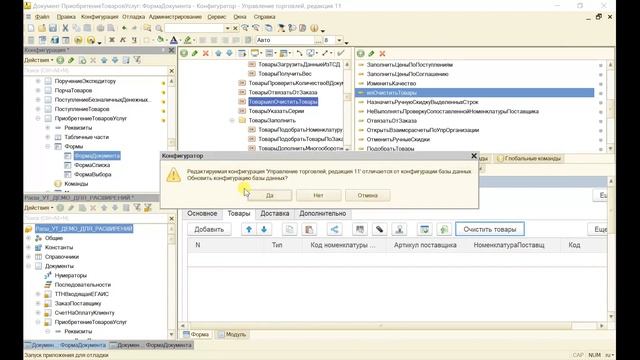Select command ОтменитьРучныеСкидки
The width and height of the screenshot is (640, 360).
[x=398, y=140]
